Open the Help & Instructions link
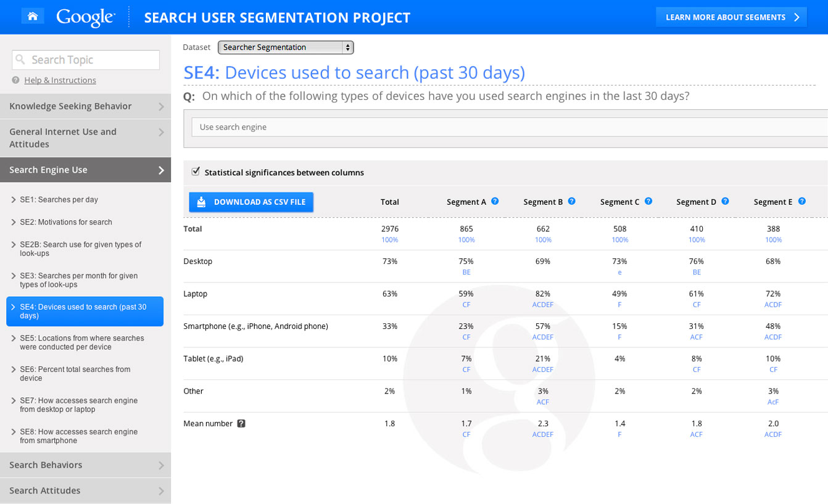This screenshot has height=504, width=828. (x=60, y=80)
